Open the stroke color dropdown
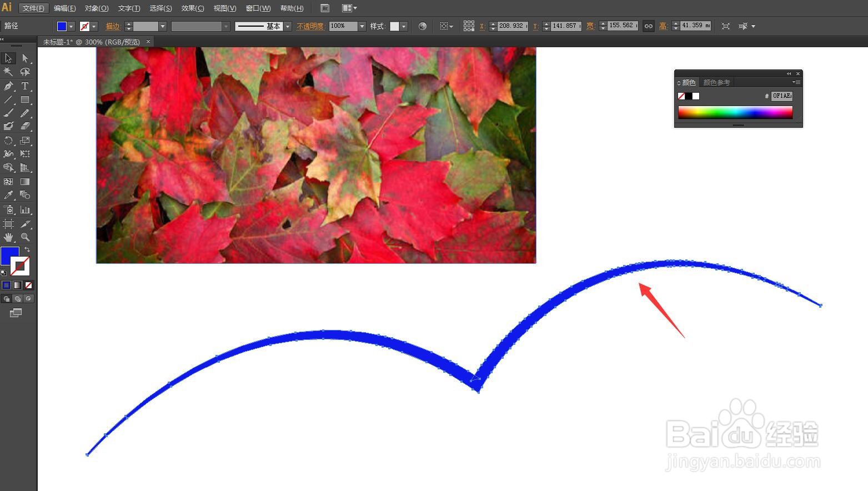868x491 pixels. [x=94, y=27]
